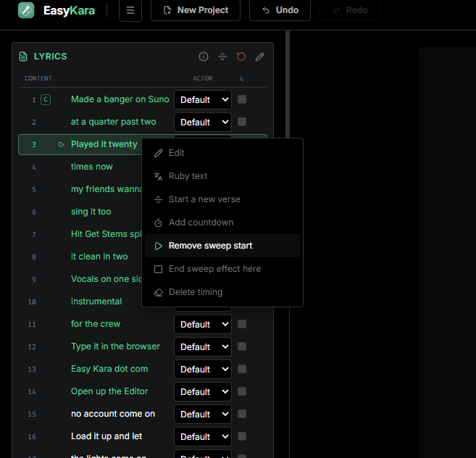Select lyric line Made a banger on Suno
This screenshot has height=458, width=476.
(x=120, y=99)
